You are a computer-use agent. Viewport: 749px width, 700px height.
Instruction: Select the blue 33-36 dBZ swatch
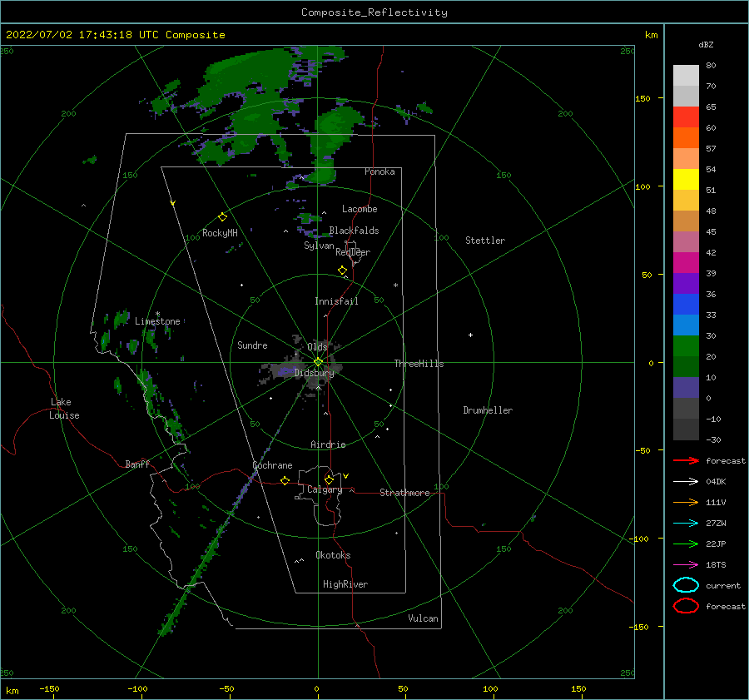686,305
